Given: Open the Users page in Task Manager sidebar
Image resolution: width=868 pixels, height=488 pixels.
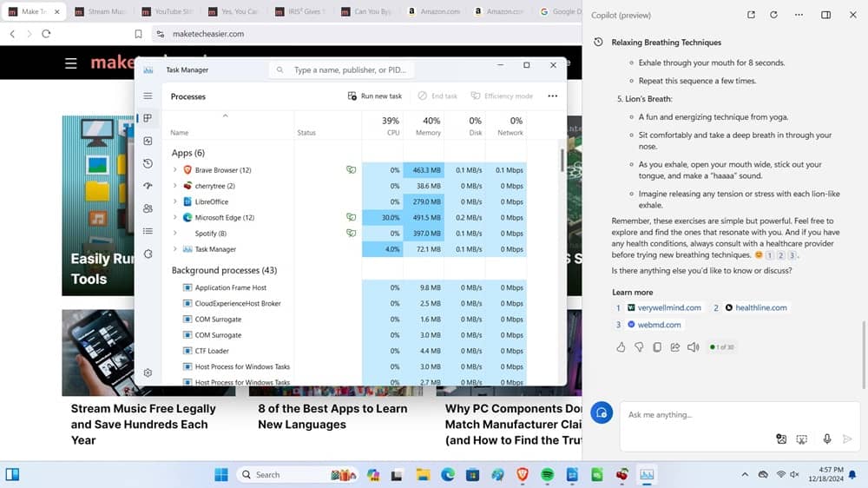Looking at the screenshot, I should click(148, 208).
